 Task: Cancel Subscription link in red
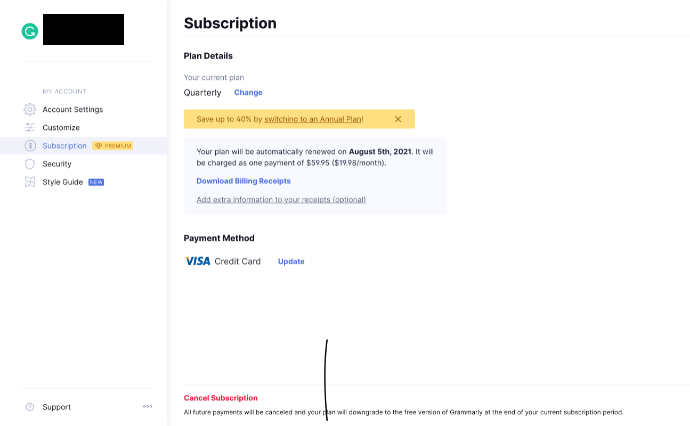220,398
